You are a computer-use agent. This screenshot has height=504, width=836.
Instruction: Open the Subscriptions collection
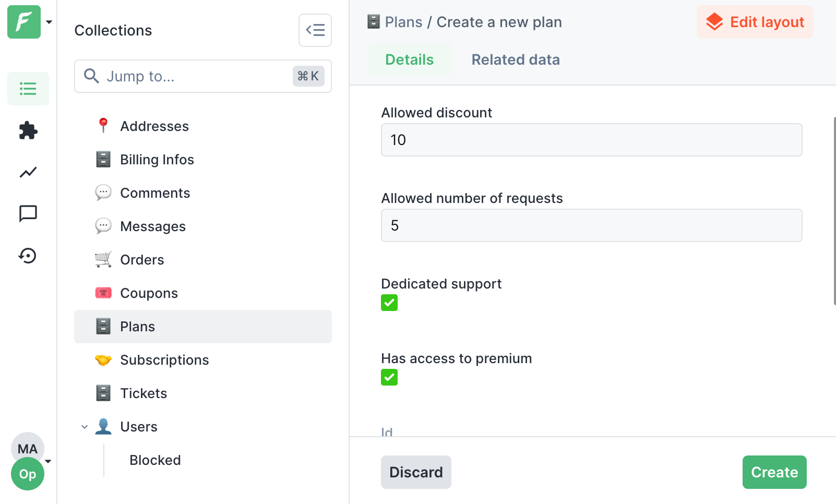coord(164,360)
